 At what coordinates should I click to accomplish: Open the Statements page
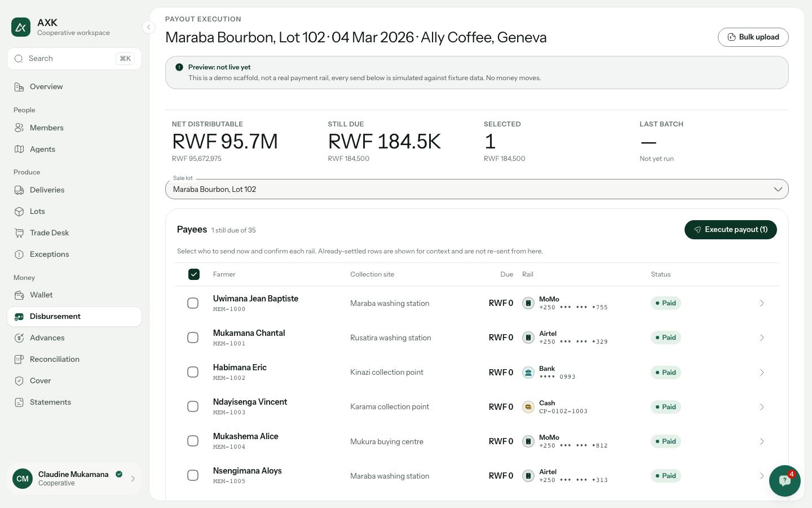click(x=74, y=402)
